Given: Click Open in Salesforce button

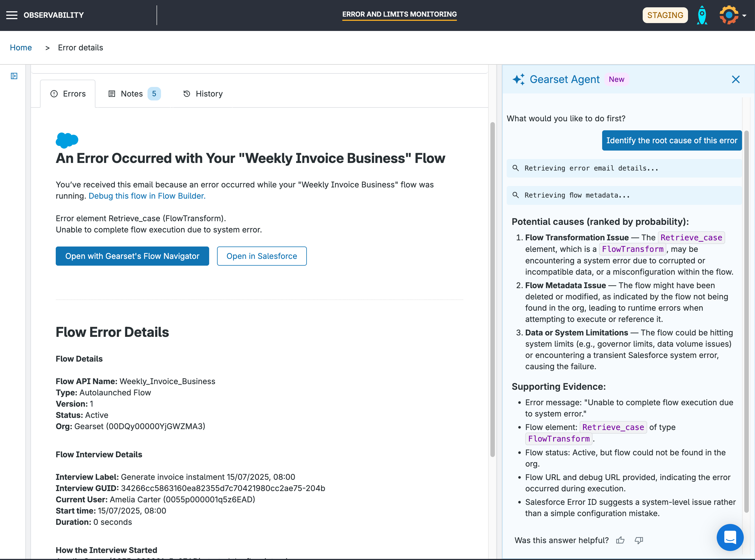Looking at the screenshot, I should click(x=262, y=256).
